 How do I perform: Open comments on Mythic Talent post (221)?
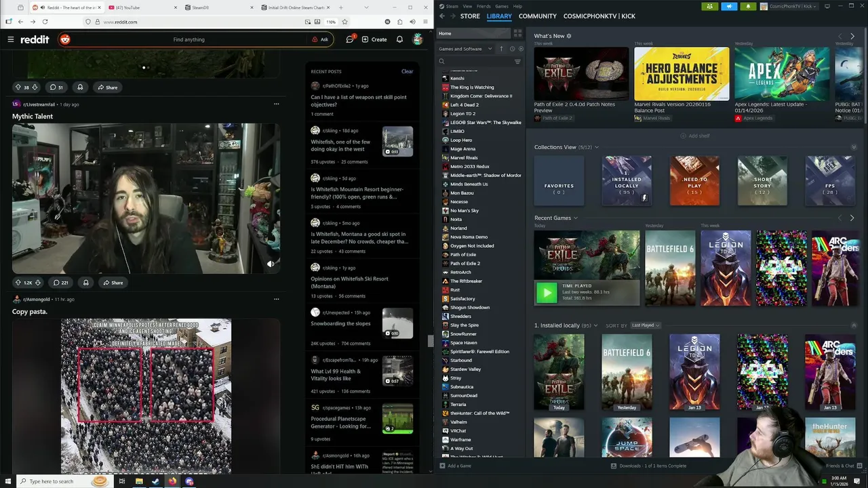(x=61, y=283)
